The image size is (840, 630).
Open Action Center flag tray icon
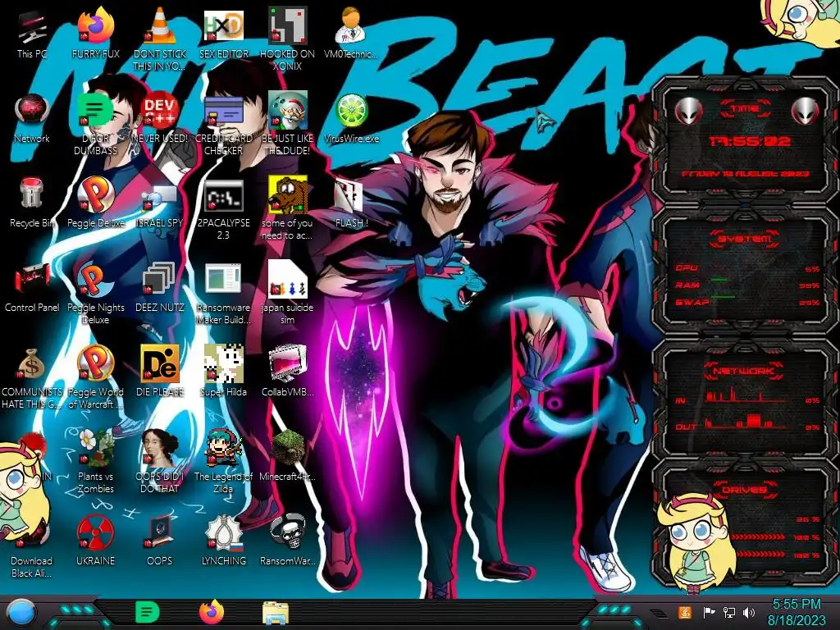click(709, 612)
